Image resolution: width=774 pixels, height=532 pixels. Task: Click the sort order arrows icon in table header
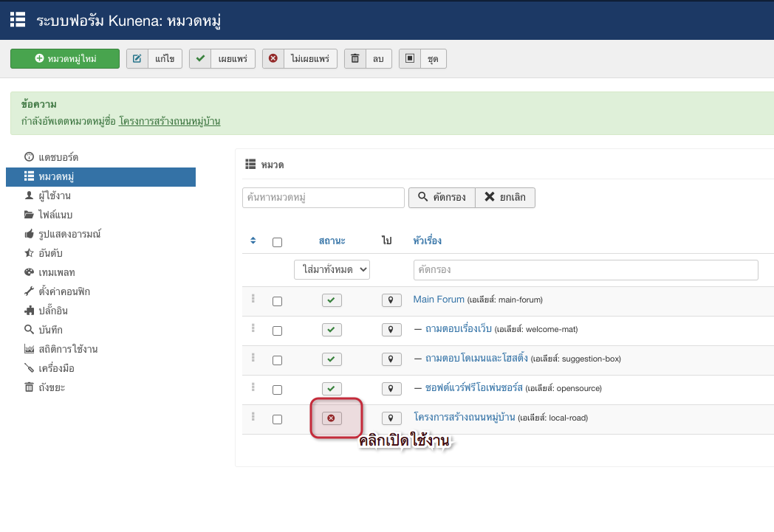(253, 241)
